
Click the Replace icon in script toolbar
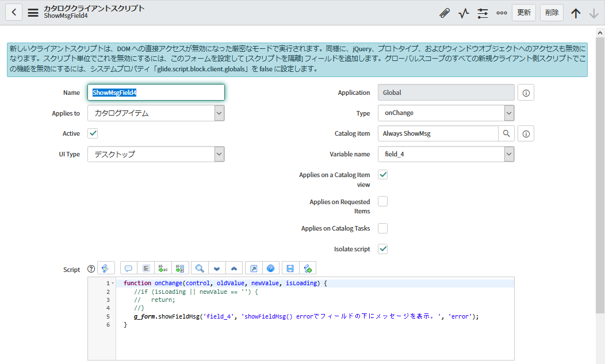click(x=163, y=269)
